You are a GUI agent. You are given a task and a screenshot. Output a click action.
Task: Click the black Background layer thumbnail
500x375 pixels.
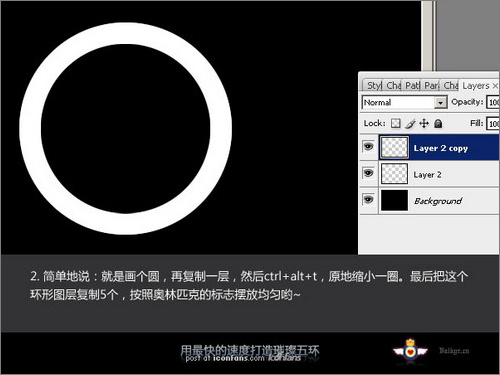coord(394,200)
